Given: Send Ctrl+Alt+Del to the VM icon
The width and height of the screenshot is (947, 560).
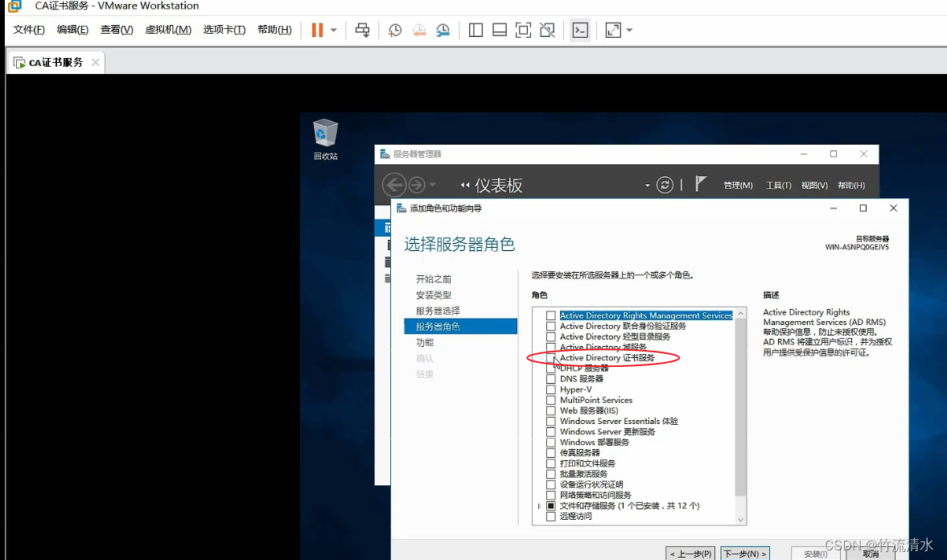Looking at the screenshot, I should click(362, 31).
